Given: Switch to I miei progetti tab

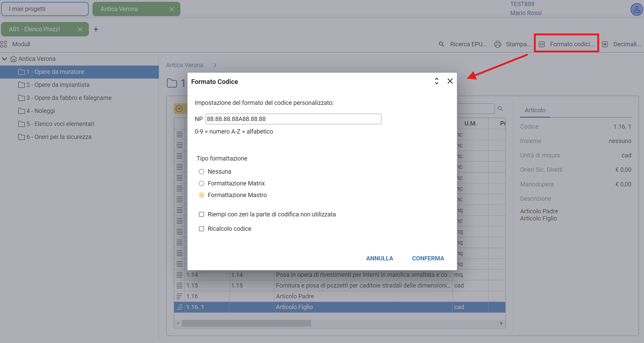Looking at the screenshot, I should (45, 9).
